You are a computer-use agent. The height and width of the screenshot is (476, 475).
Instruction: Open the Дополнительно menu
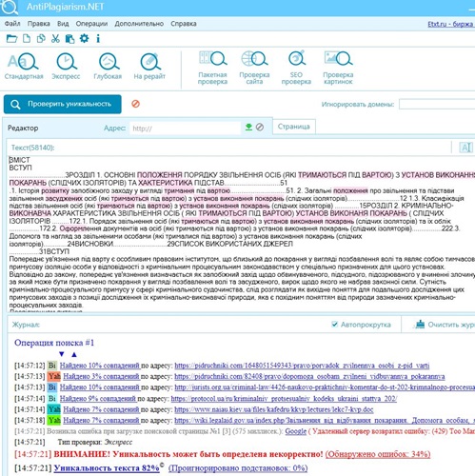point(139,24)
